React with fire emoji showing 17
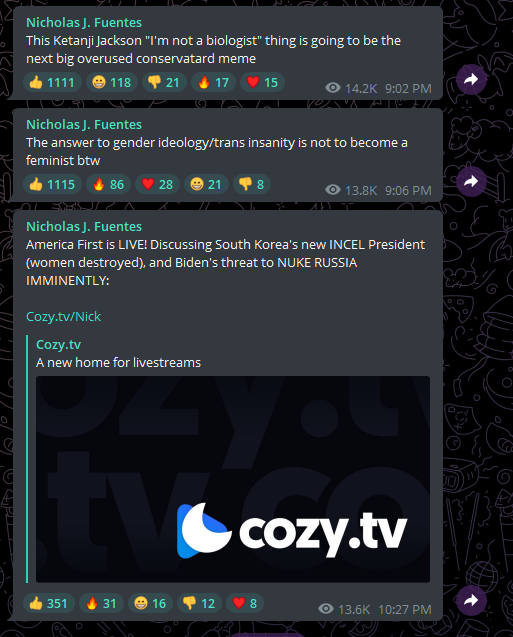513x637 pixels. [213, 82]
